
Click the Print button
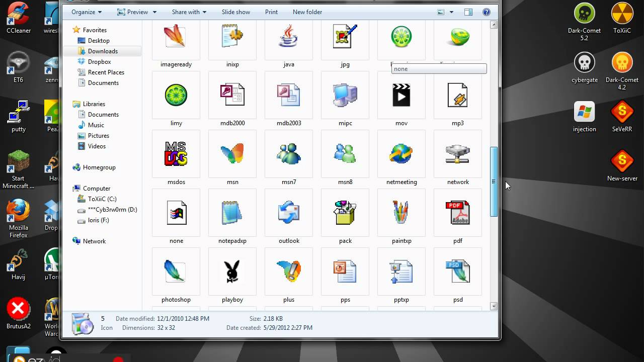[x=271, y=12]
